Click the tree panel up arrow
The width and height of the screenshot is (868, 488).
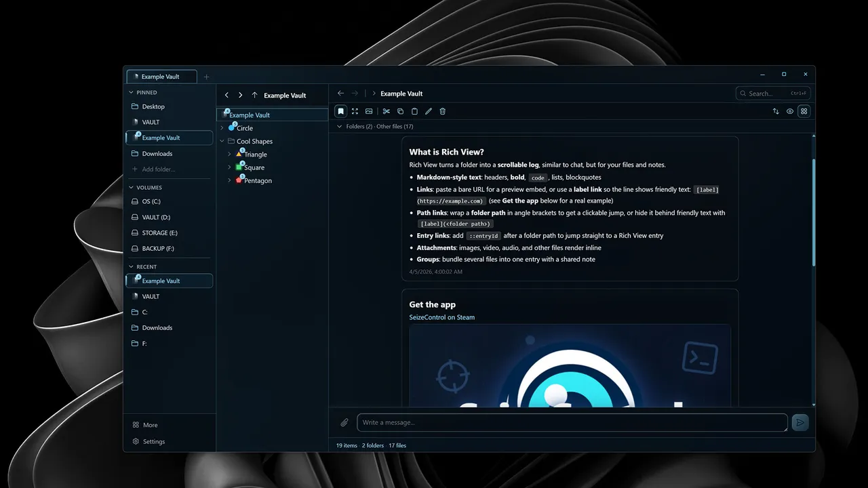tap(254, 96)
